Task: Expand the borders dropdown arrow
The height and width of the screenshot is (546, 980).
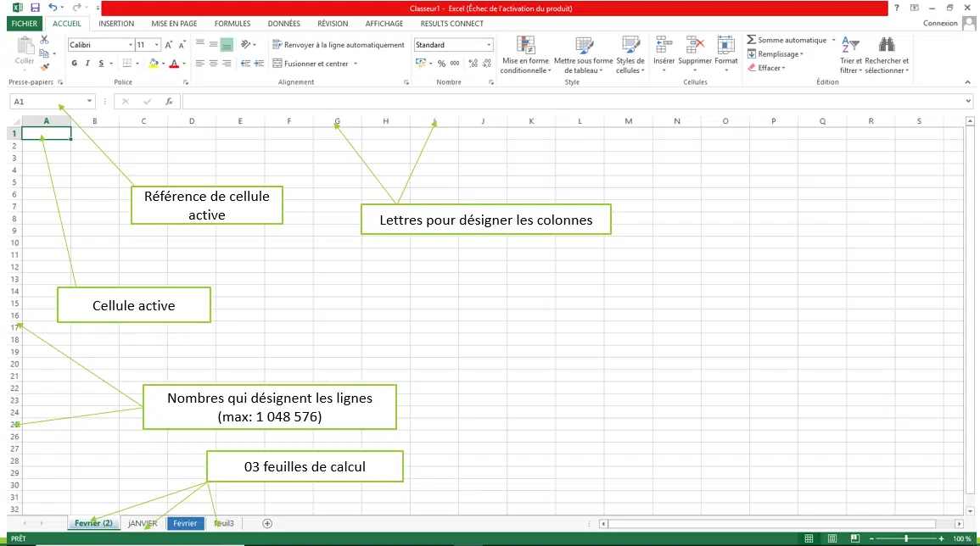Action: [137, 64]
